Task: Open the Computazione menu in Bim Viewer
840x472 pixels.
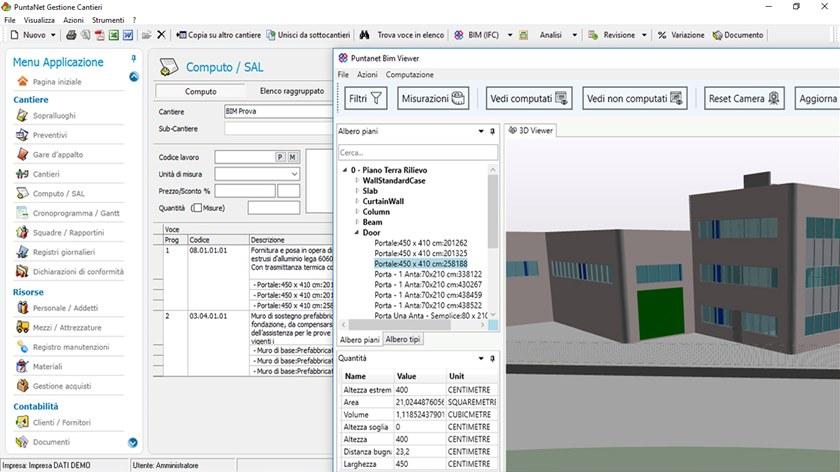Action: click(409, 75)
